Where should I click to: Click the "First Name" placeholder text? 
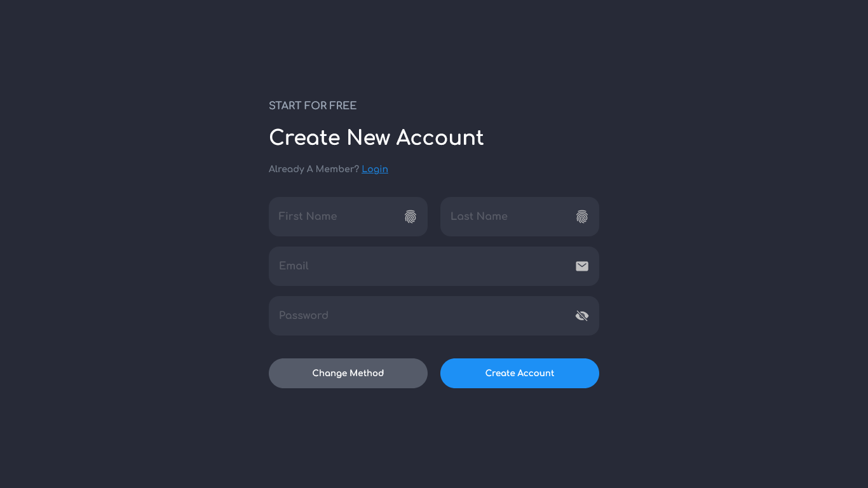(308, 216)
